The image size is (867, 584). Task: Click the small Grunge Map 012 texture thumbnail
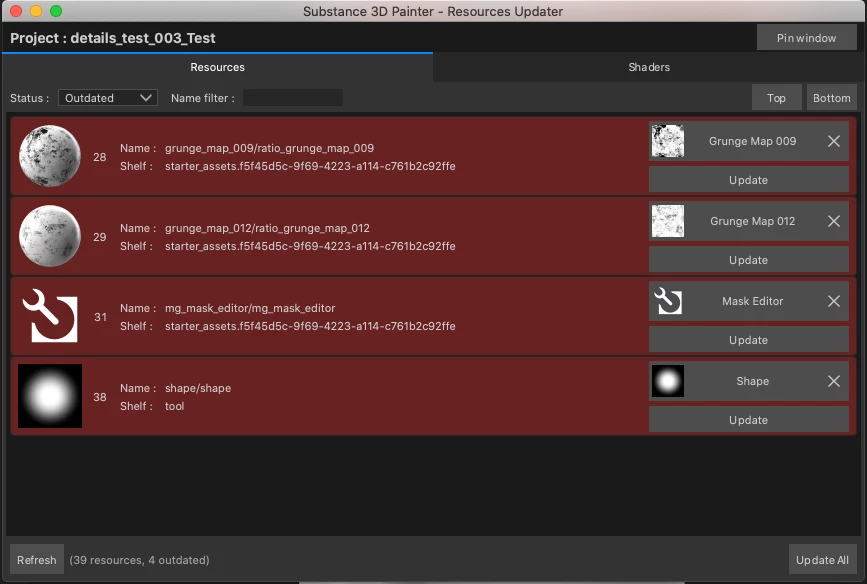coord(667,221)
